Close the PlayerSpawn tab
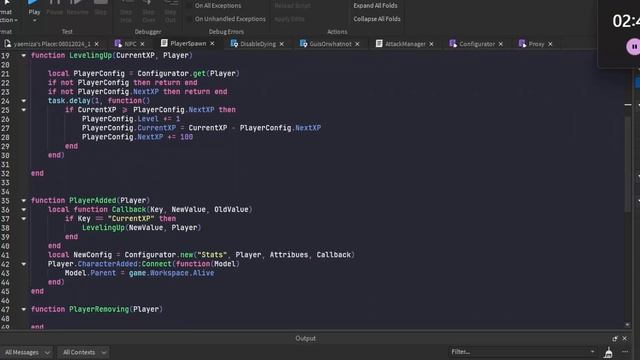640x360 pixels. coord(212,43)
